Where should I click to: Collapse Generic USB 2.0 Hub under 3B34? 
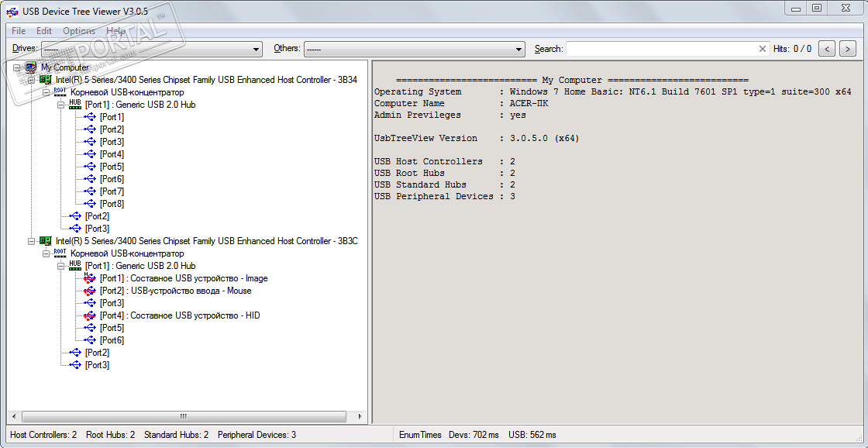pyautogui.click(x=61, y=105)
